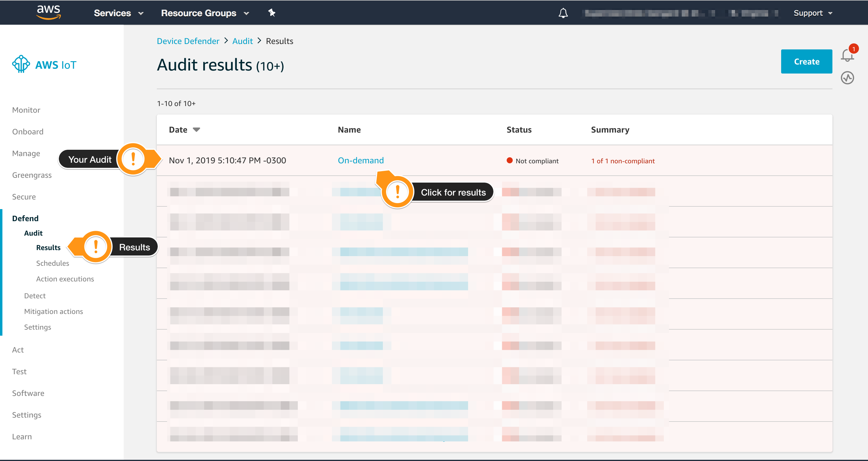The width and height of the screenshot is (868, 461).
Task: Open the activity pulse monitor icon
Action: (847, 78)
